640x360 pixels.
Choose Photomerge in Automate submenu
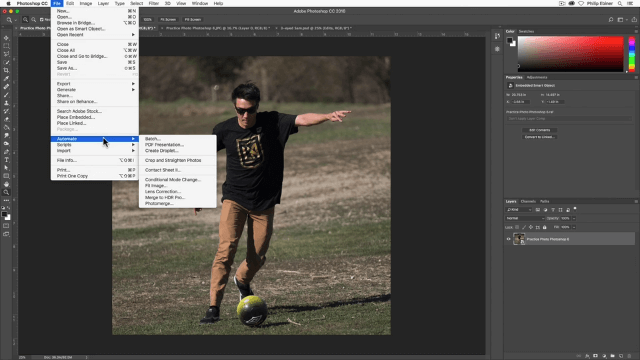(x=178, y=203)
